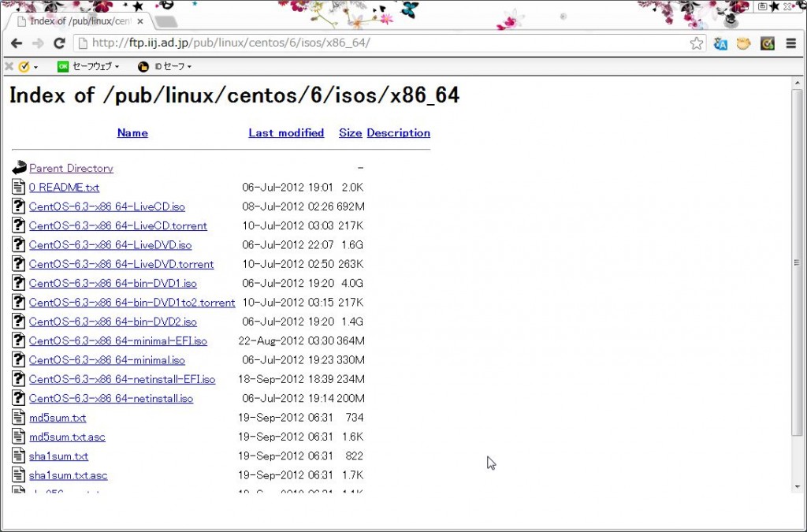807x532 pixels.
Task: Click the translate extension icon
Action: point(720,43)
